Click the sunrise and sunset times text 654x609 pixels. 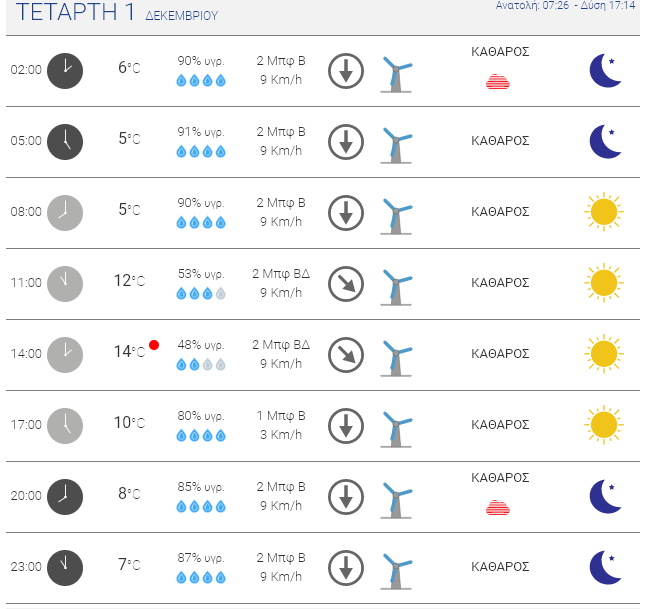(565, 6)
